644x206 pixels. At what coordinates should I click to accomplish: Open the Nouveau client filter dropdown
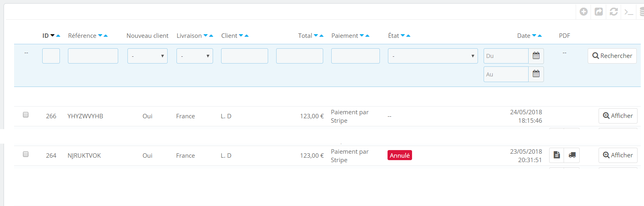(148, 56)
